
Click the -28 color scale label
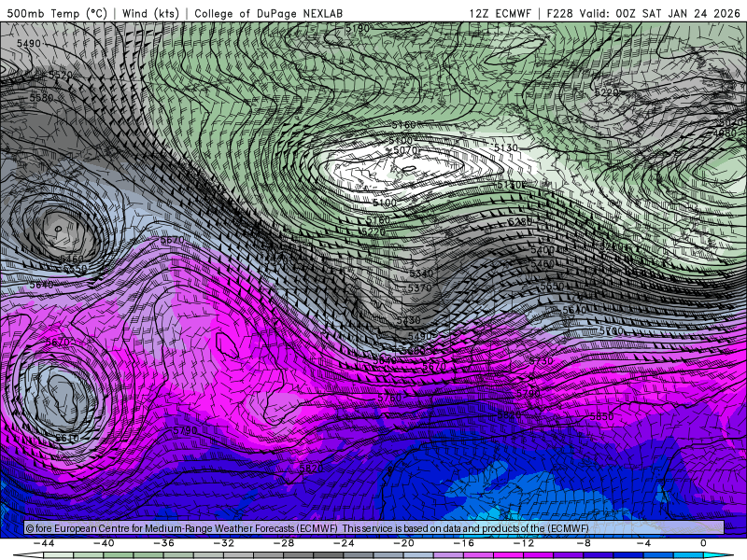(284, 543)
